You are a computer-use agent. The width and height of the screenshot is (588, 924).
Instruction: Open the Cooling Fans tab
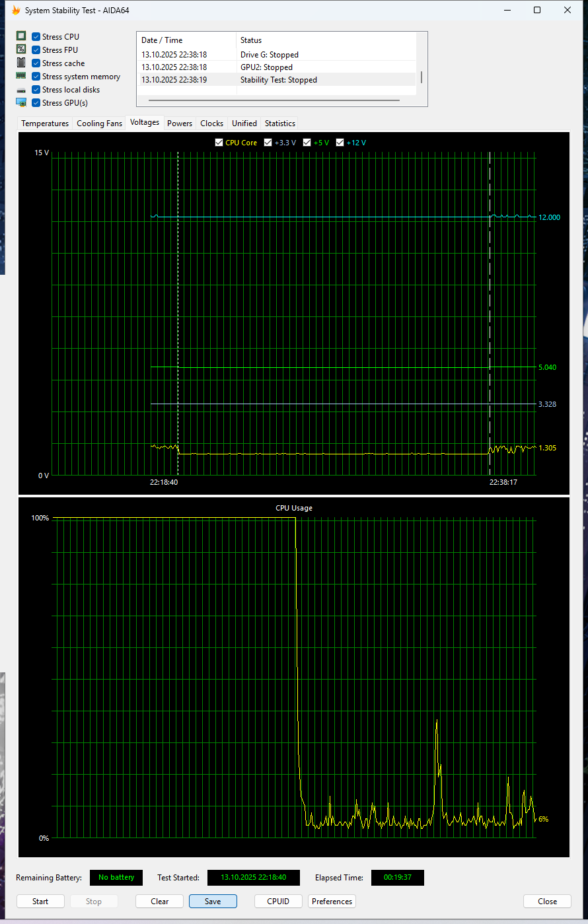[99, 123]
